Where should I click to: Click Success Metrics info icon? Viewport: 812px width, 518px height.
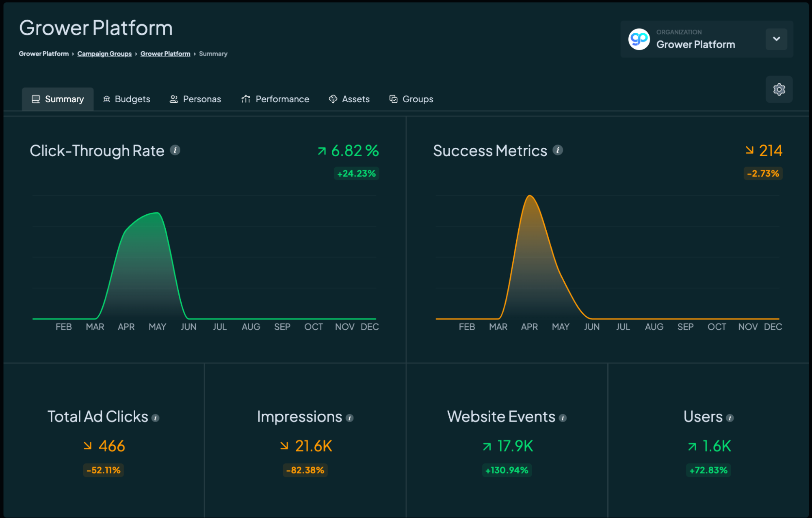pos(558,150)
